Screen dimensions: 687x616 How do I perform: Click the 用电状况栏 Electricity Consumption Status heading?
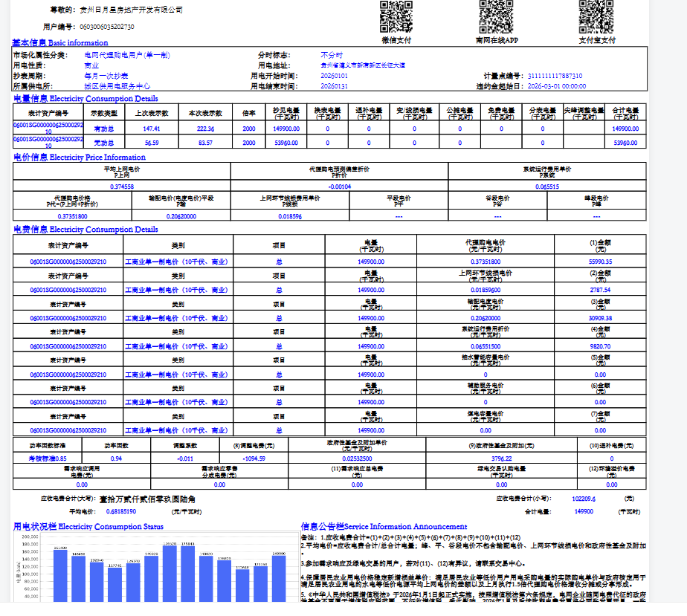(88, 526)
